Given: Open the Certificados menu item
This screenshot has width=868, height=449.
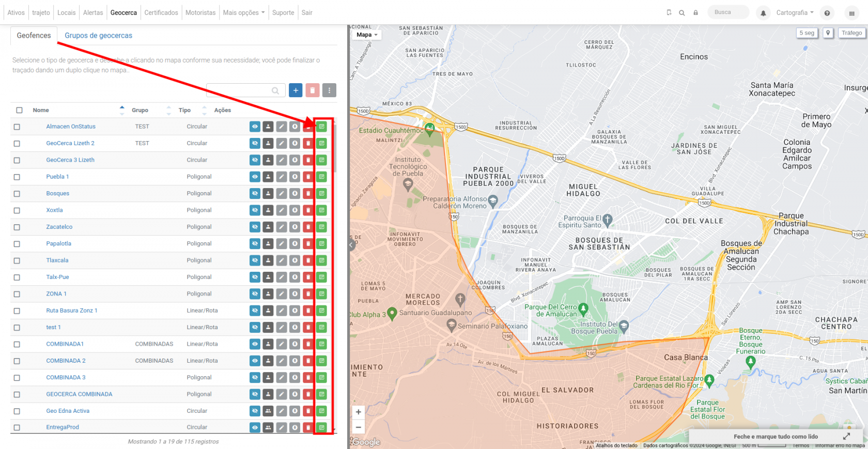Looking at the screenshot, I should click(161, 13).
